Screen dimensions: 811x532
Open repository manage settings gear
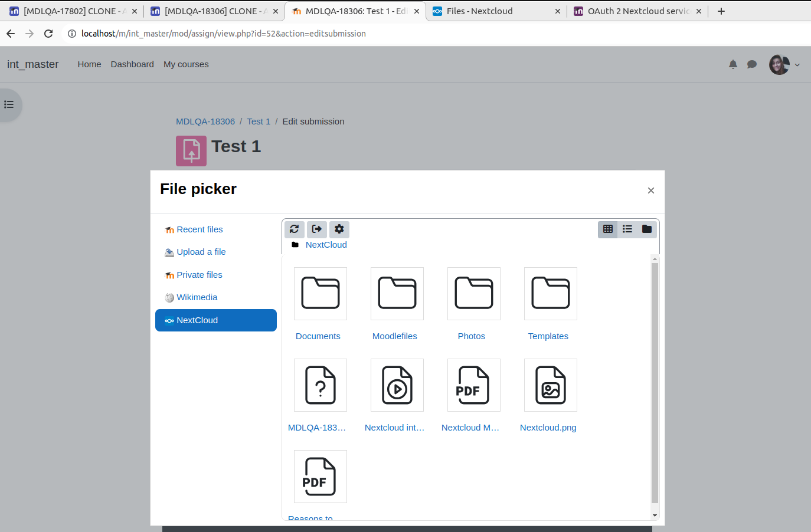pos(339,229)
